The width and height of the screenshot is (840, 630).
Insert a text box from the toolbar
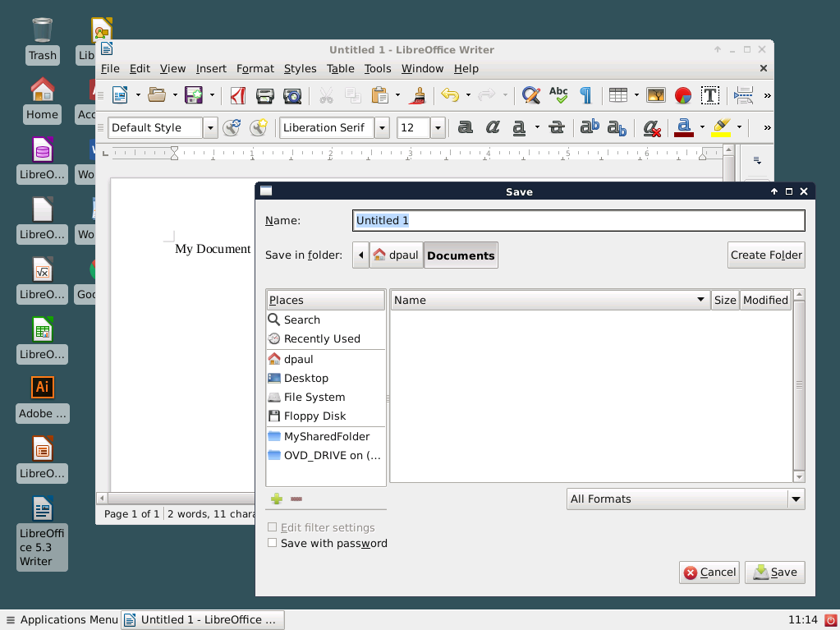[709, 95]
